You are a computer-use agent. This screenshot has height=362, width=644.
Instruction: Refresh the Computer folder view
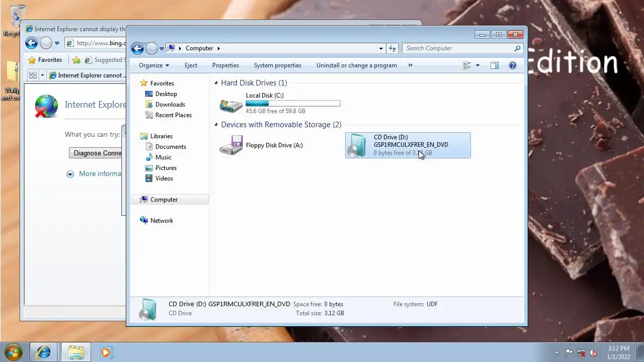pyautogui.click(x=392, y=49)
